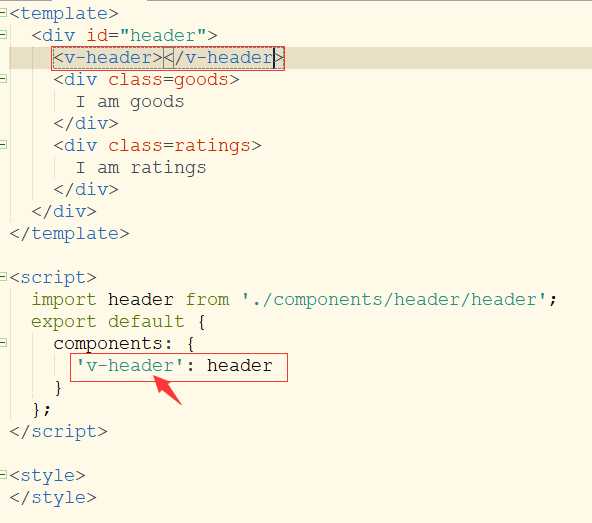Click the closing </template> tag
Image resolution: width=592 pixels, height=523 pixels.
click(x=69, y=234)
